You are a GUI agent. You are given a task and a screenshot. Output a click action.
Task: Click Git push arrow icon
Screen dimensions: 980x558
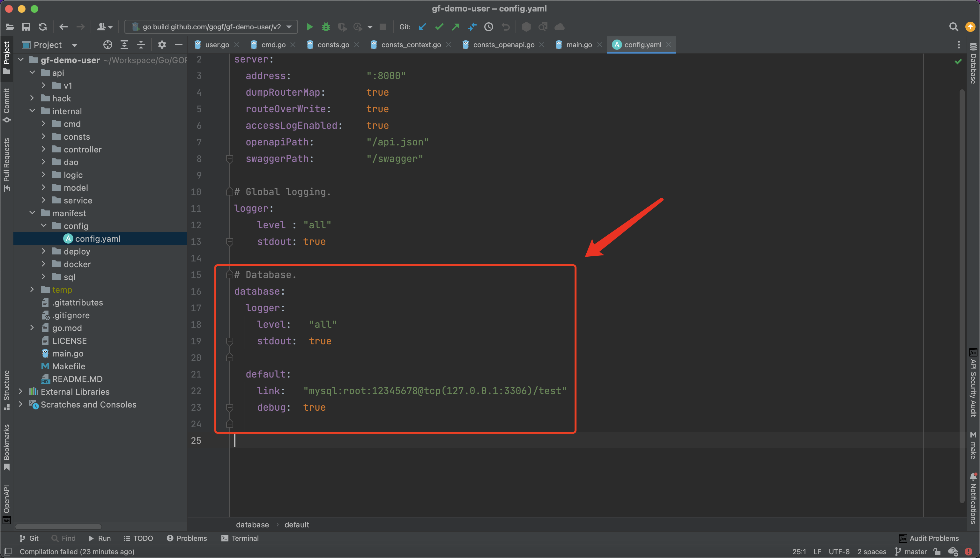(456, 27)
